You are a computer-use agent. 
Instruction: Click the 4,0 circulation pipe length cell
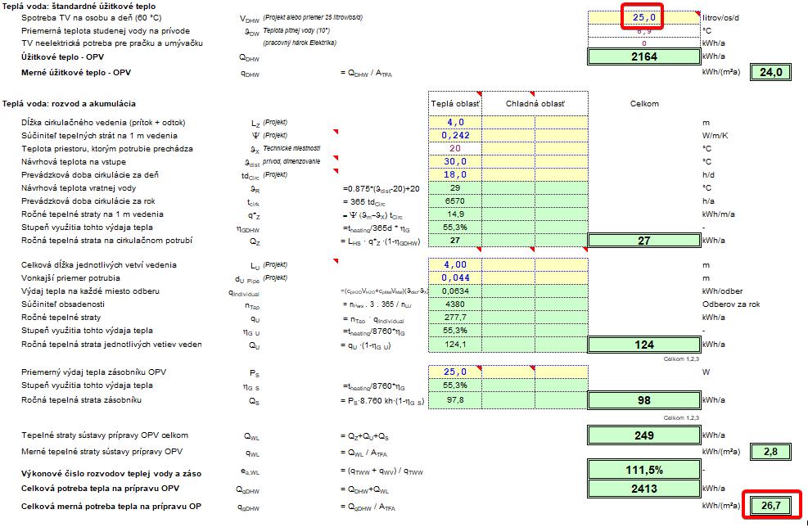point(454,122)
